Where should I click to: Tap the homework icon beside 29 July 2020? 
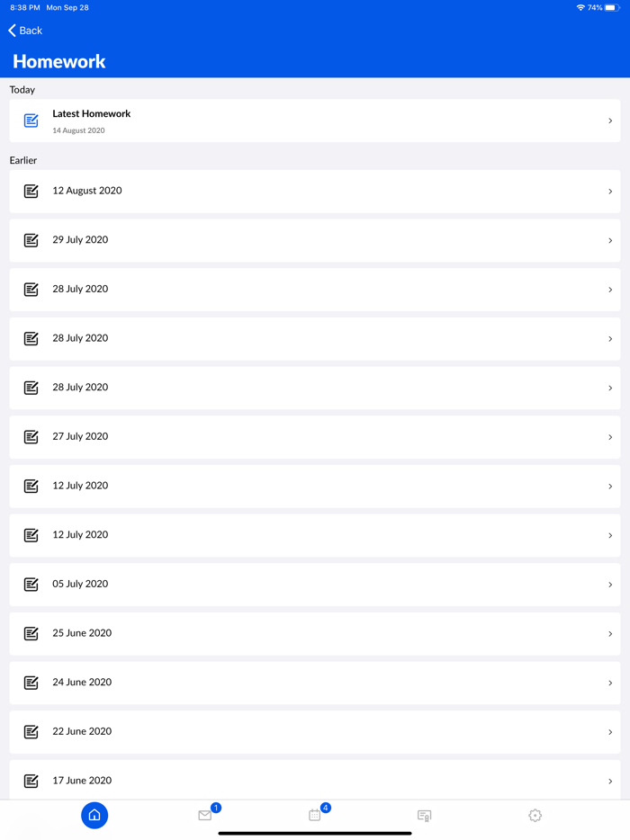pos(31,240)
